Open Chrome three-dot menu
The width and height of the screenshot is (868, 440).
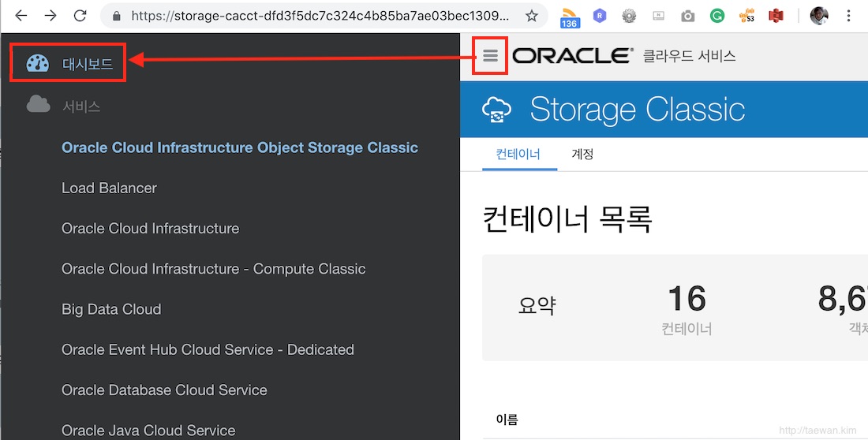848,16
